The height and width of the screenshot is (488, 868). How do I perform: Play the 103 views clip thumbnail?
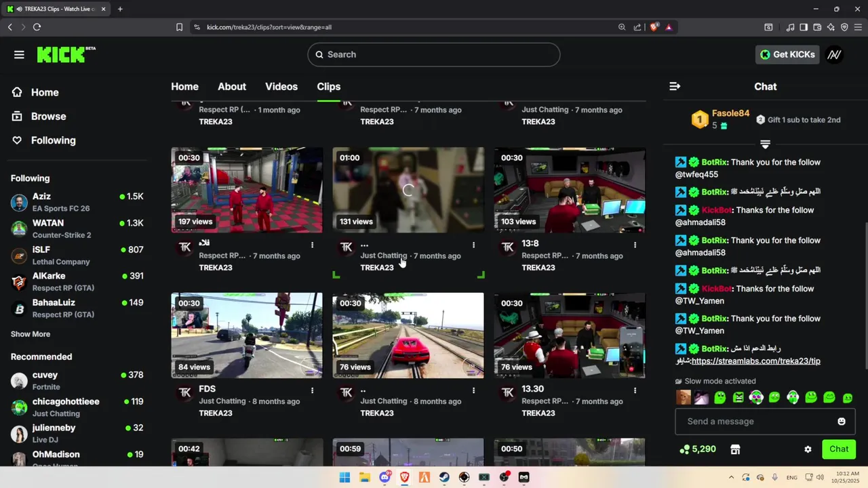click(570, 190)
